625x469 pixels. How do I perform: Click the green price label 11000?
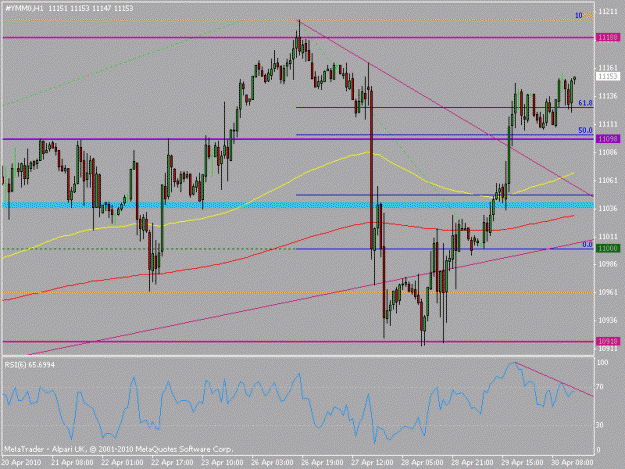[608, 248]
